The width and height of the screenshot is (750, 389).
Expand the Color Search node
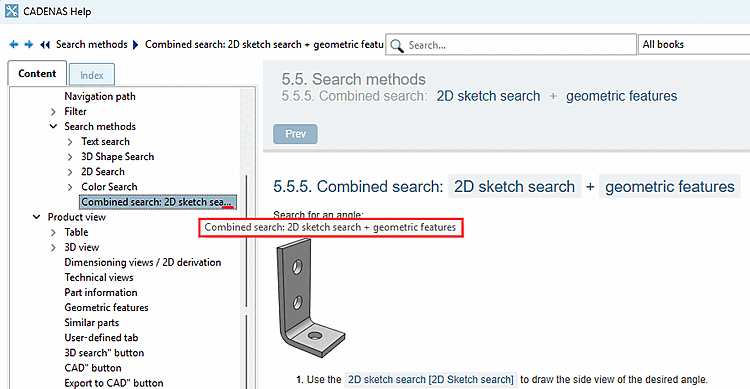coord(70,187)
